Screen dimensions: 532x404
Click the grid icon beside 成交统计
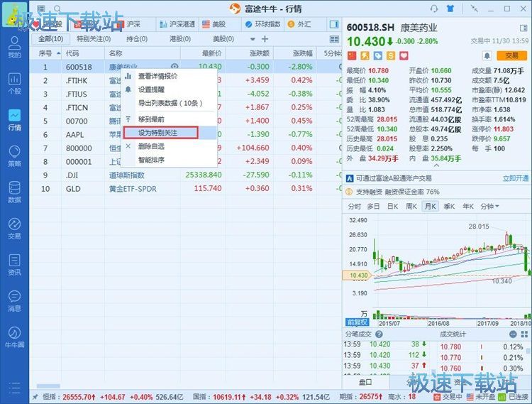pyautogui.click(x=524, y=334)
